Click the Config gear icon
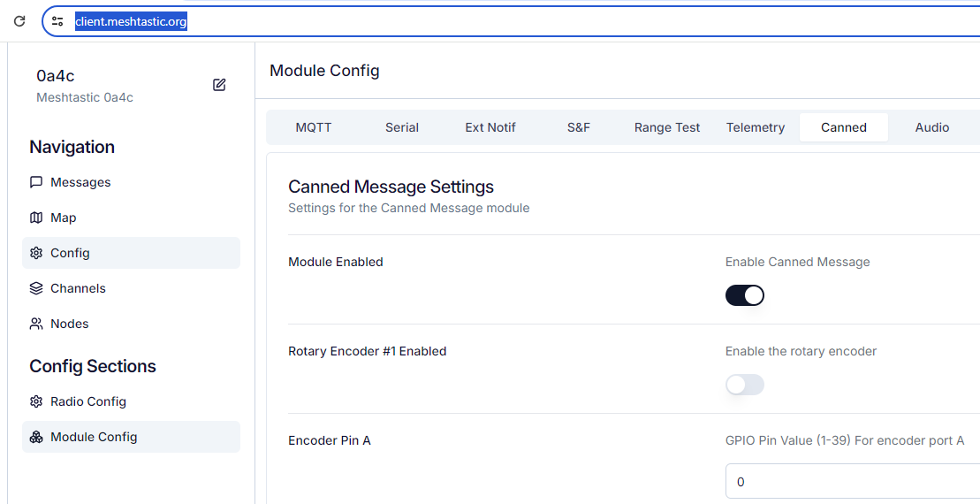The width and height of the screenshot is (980, 504). 36,253
